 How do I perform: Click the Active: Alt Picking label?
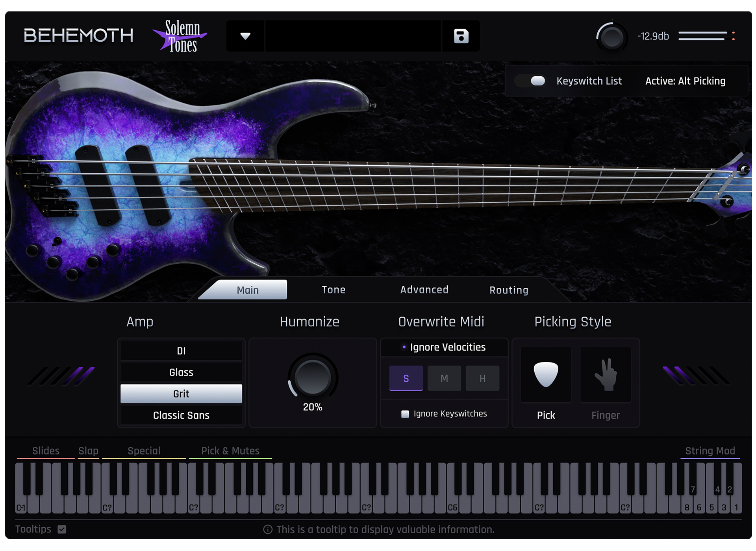685,81
